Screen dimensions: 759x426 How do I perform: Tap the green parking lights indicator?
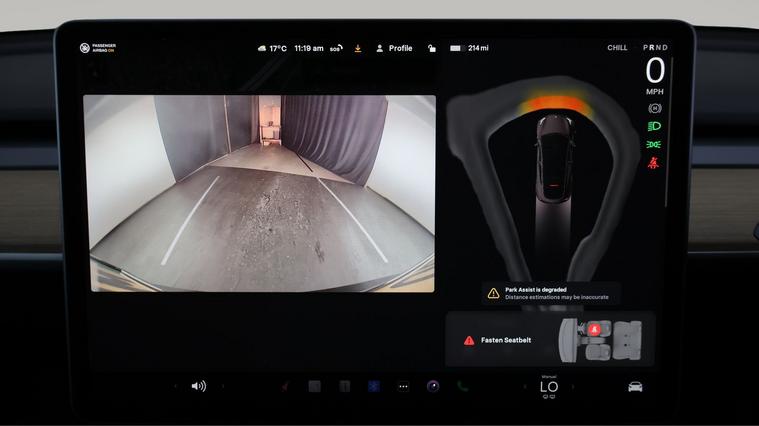click(653, 144)
